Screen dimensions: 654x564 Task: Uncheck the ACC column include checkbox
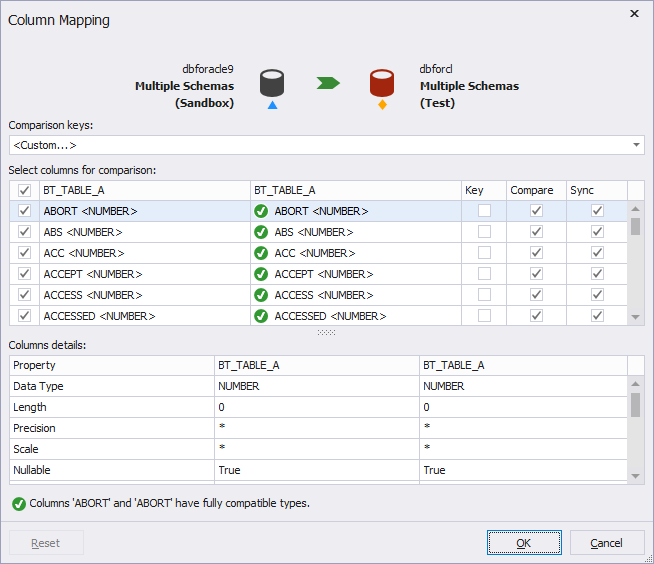coord(24,252)
